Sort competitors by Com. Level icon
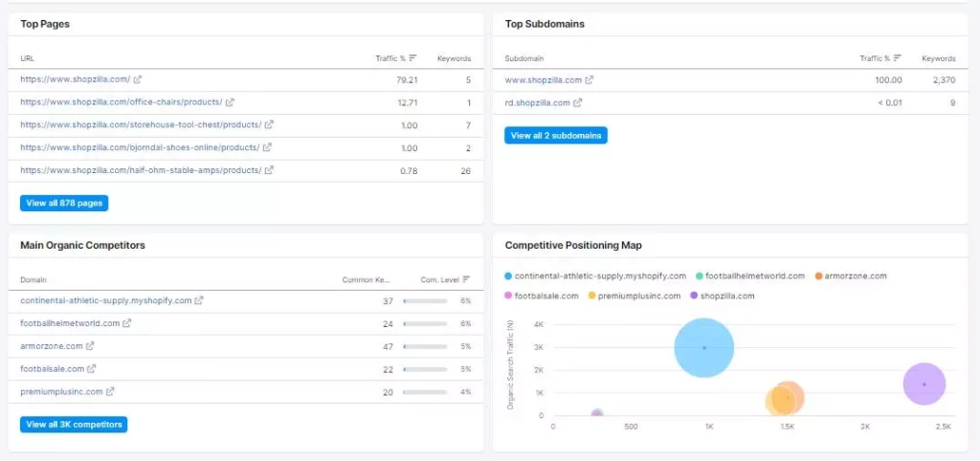Image resolution: width=980 pixels, height=461 pixels. click(466, 279)
